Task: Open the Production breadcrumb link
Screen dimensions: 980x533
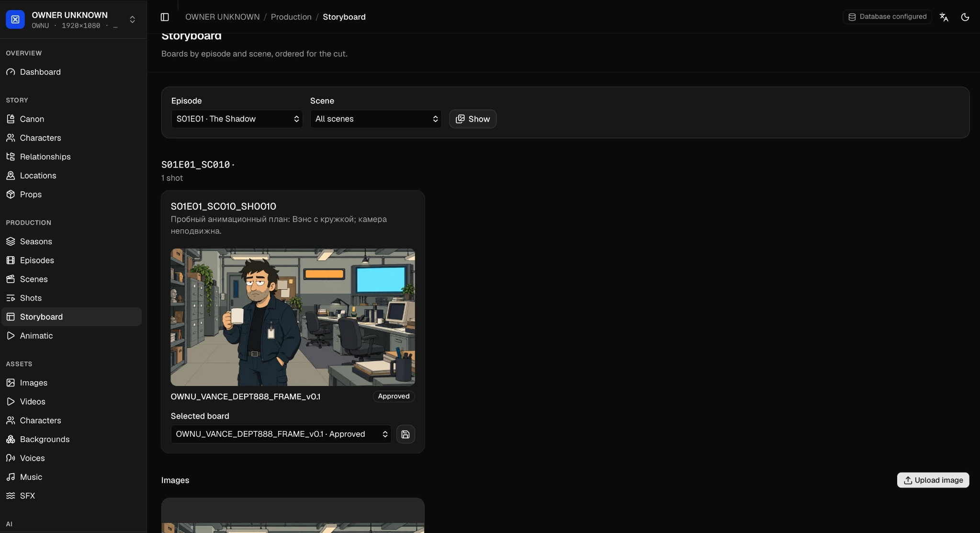Action: point(291,17)
